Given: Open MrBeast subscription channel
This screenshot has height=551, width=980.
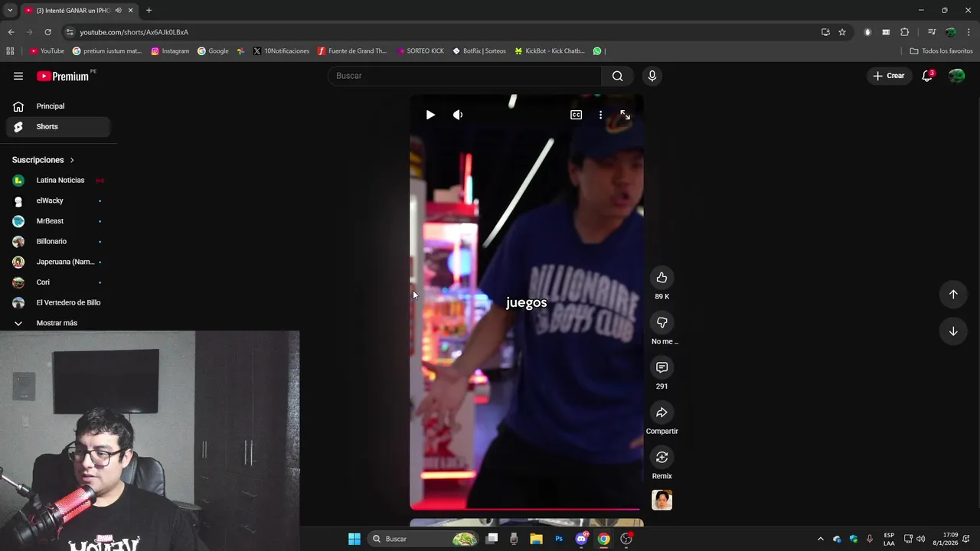Looking at the screenshot, I should (58, 221).
